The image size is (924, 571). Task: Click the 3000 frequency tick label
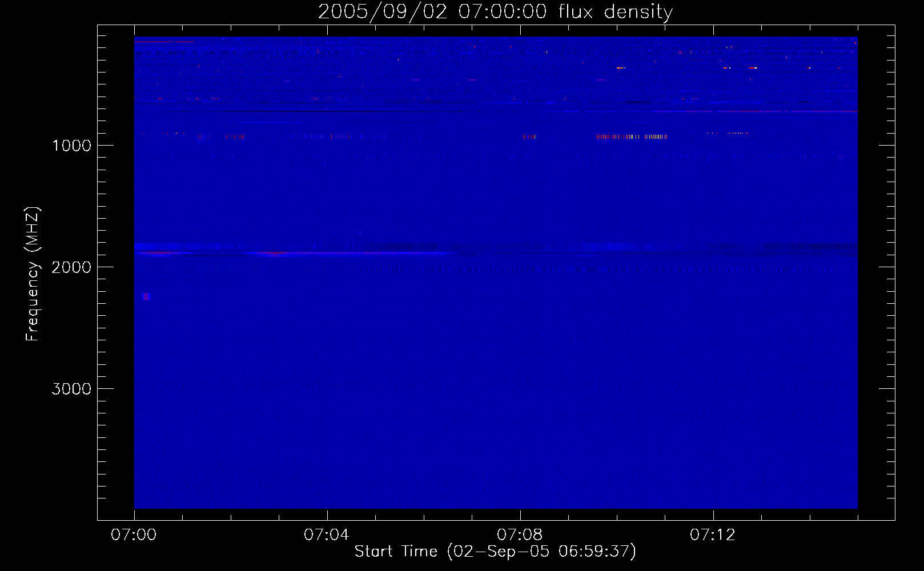(71, 389)
